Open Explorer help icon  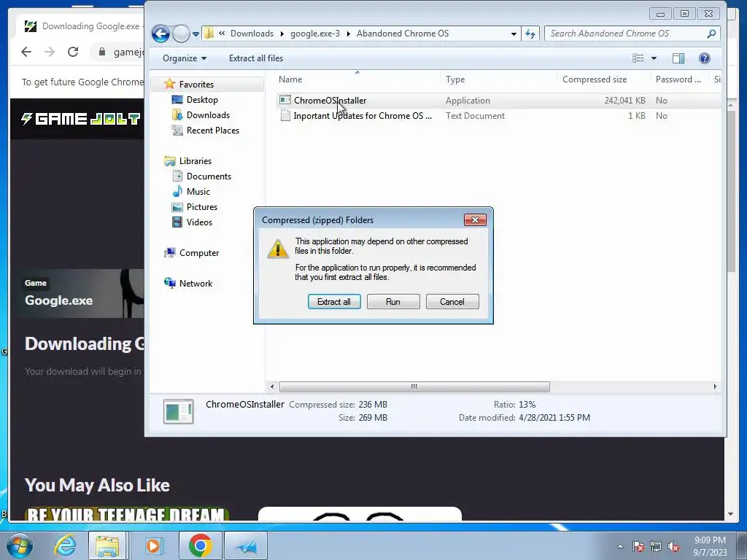coord(705,58)
